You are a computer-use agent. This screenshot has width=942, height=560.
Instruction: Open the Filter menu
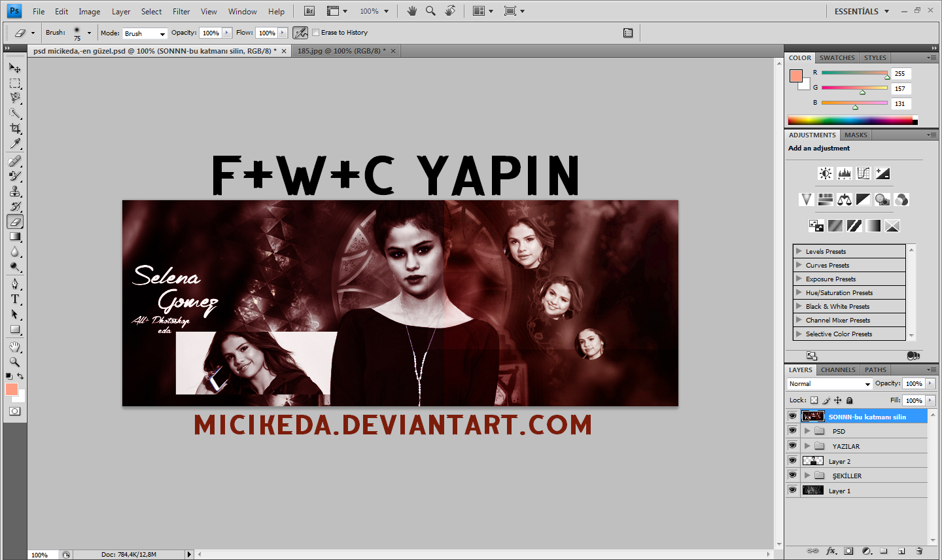click(x=181, y=11)
